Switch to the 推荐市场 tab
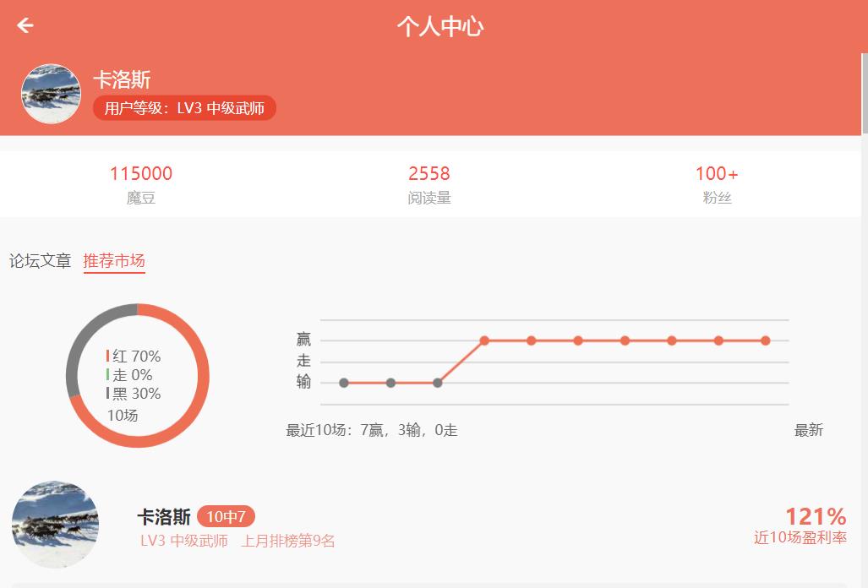868x588 pixels. [x=114, y=260]
